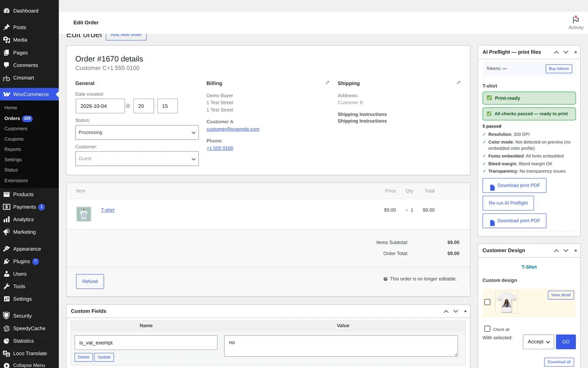Delete the is_vat_exempt custom field
The image size is (588, 368).
pos(84,357)
